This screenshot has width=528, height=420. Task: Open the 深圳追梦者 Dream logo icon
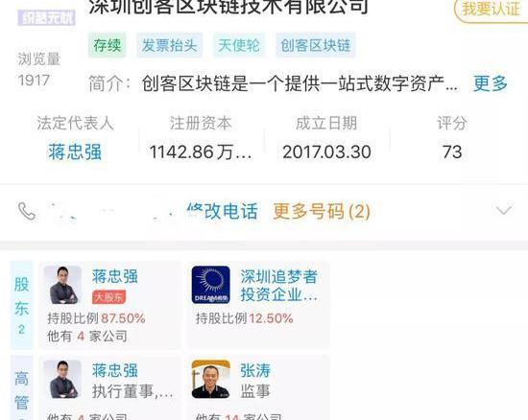[x=211, y=285]
